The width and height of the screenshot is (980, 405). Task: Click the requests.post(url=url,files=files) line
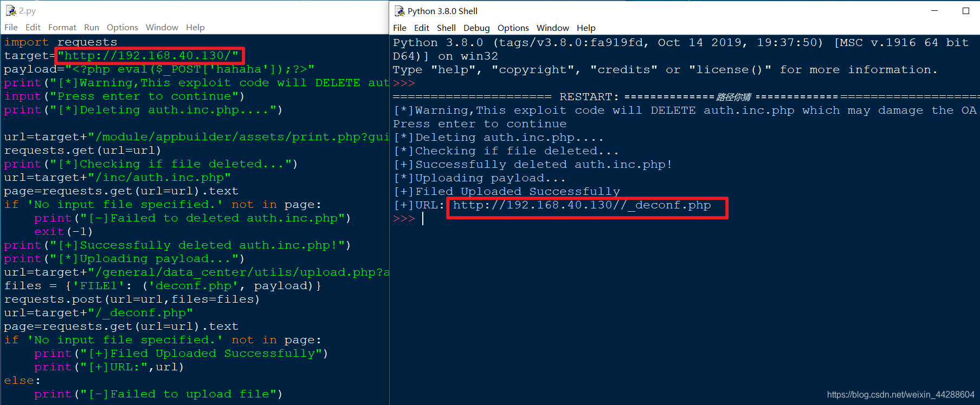tap(132, 299)
